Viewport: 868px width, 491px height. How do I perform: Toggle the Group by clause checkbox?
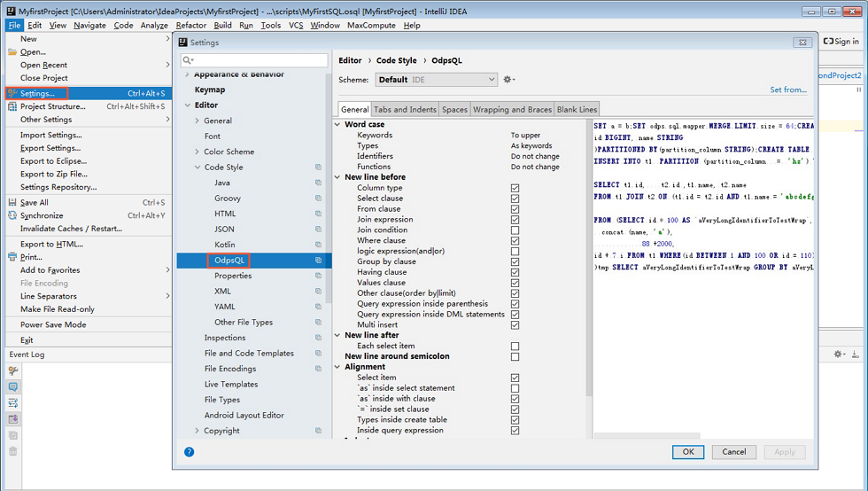[515, 261]
